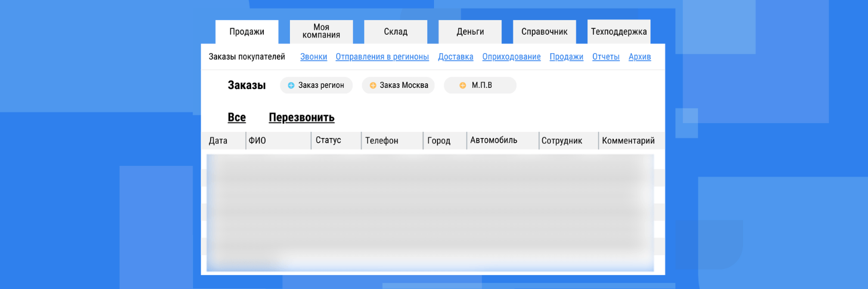This screenshot has height=289, width=868.
Task: Go to the Оприходование link
Action: coord(512,57)
